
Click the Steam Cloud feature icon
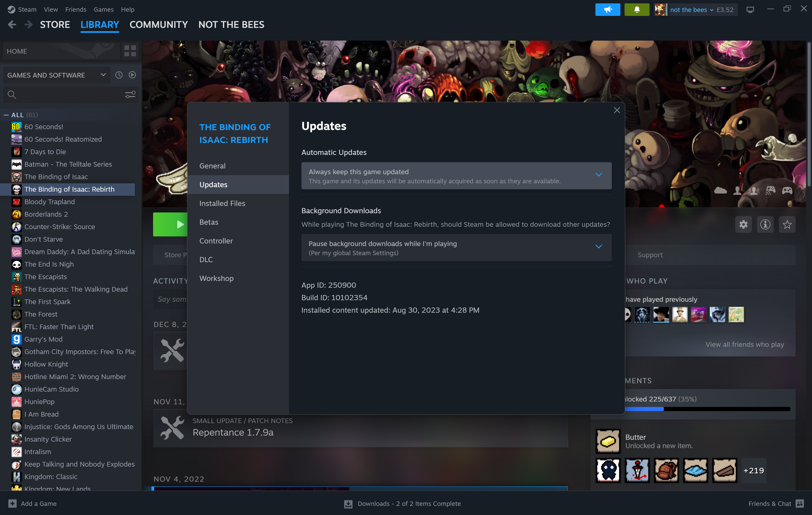[x=721, y=191]
